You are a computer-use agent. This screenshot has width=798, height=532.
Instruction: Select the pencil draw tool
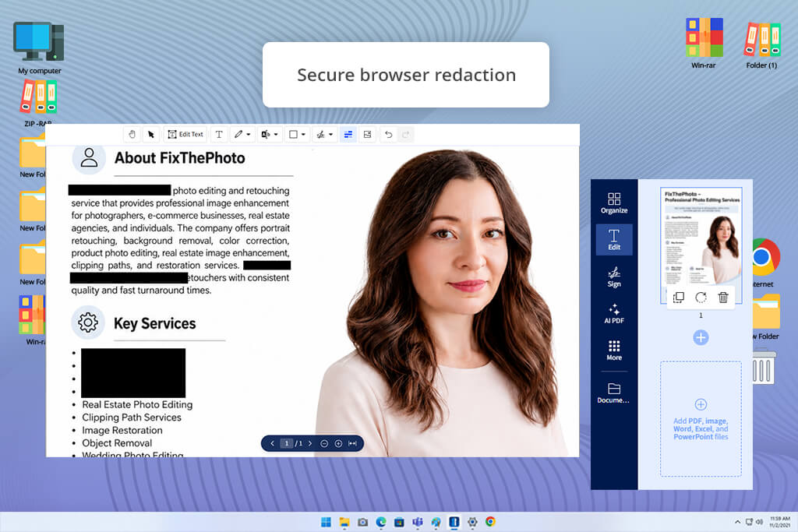[x=238, y=134]
